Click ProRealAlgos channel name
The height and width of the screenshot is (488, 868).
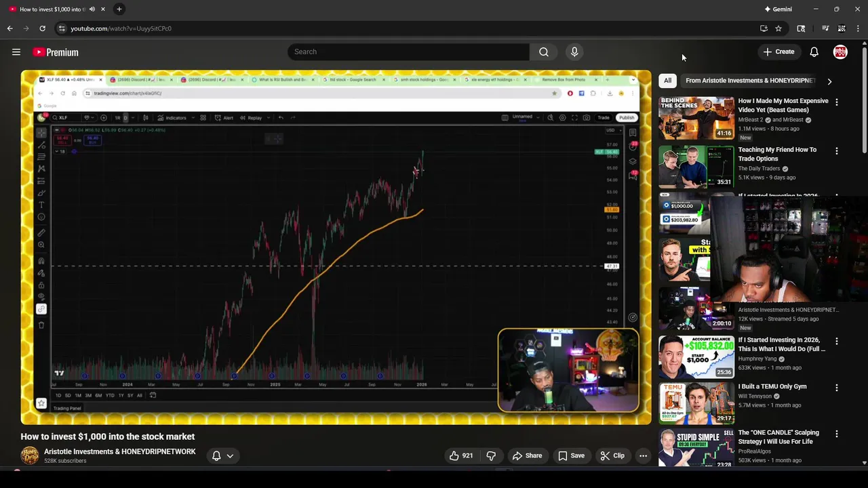click(755, 451)
